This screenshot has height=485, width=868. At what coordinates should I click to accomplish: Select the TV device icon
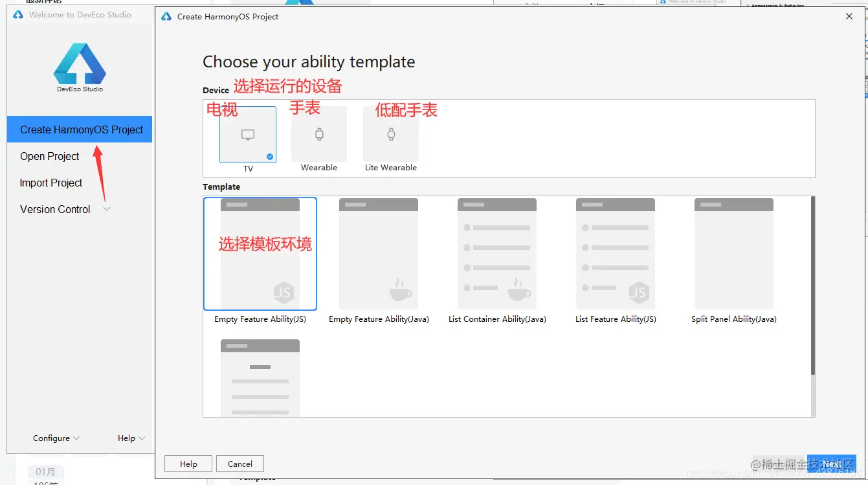point(248,135)
